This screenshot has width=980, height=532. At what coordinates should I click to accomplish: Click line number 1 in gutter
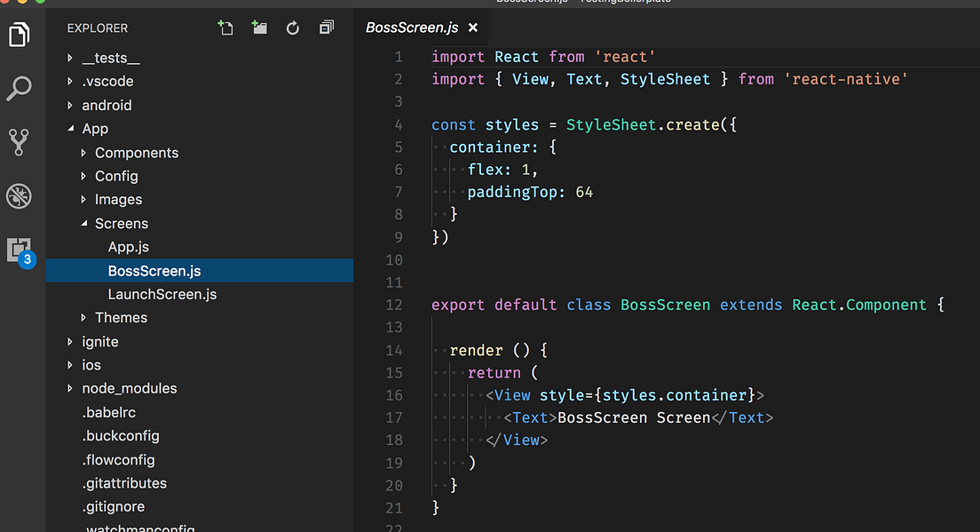point(398,57)
